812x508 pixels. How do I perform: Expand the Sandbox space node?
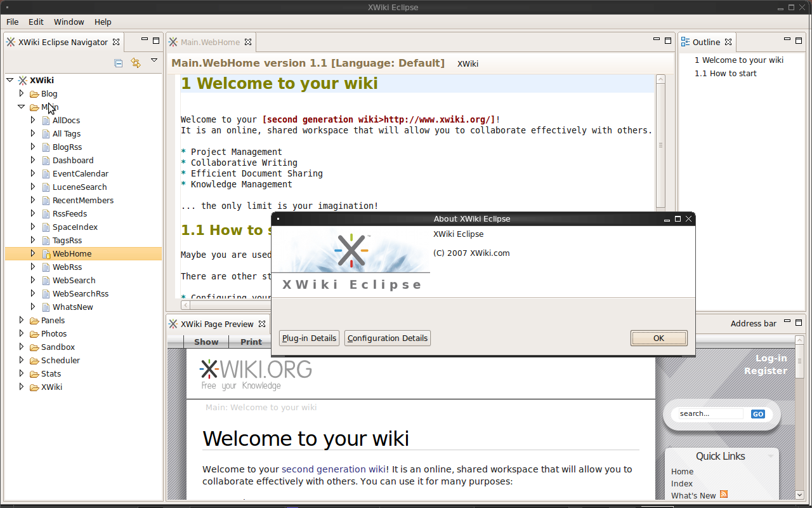click(x=21, y=347)
